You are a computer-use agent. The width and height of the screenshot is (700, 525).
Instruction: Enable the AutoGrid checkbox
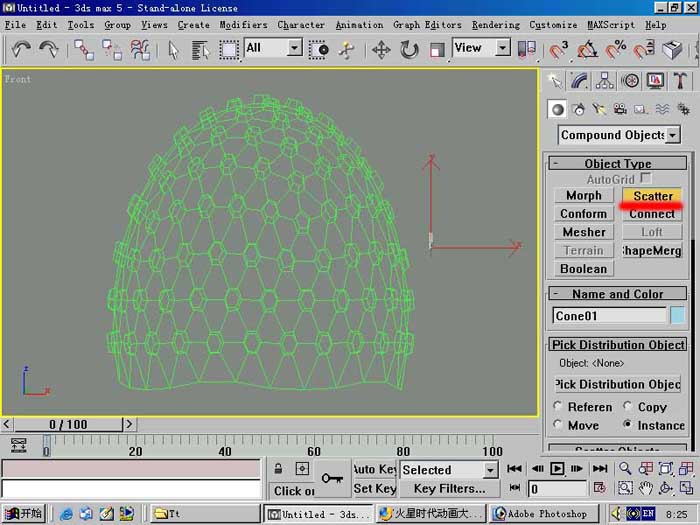646,178
